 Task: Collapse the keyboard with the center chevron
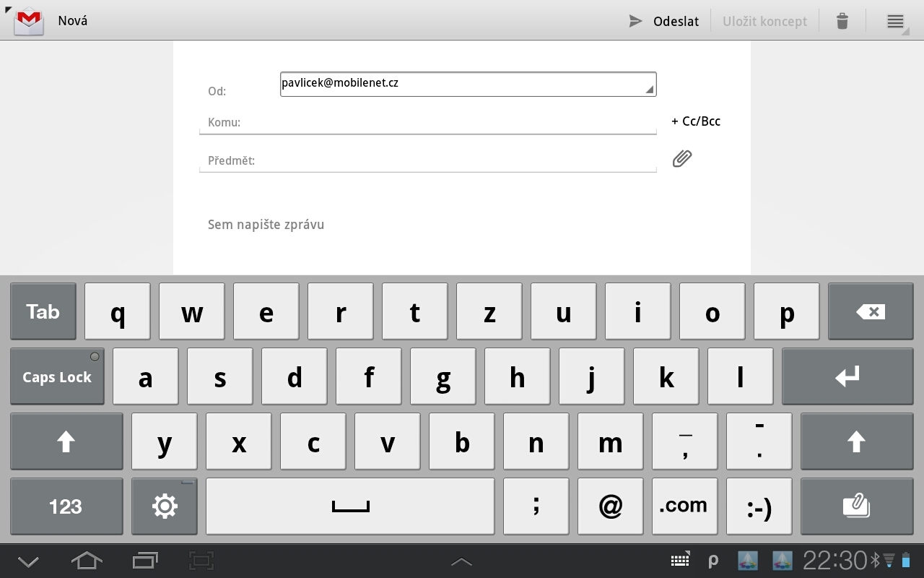(461, 561)
